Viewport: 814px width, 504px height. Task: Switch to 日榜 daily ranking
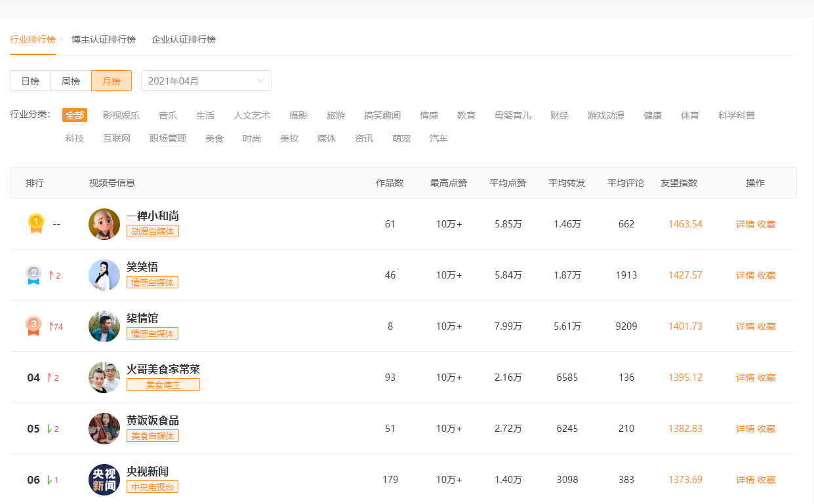pyautogui.click(x=30, y=81)
